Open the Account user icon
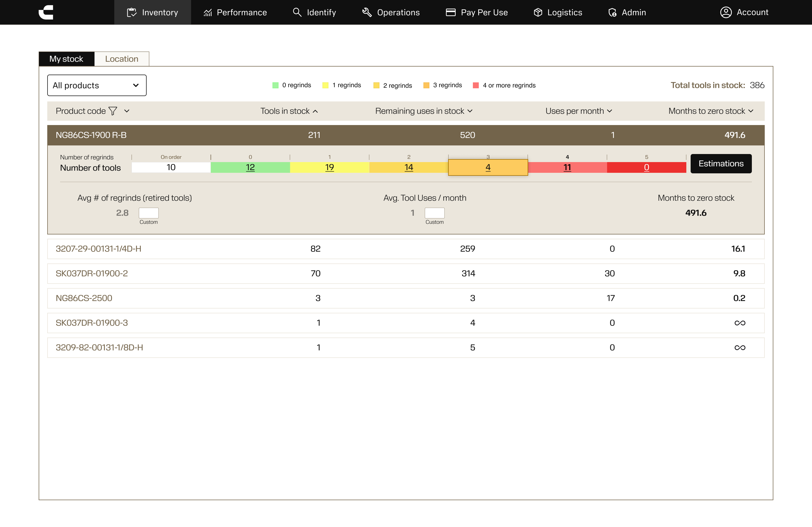812x527 pixels. (726, 12)
